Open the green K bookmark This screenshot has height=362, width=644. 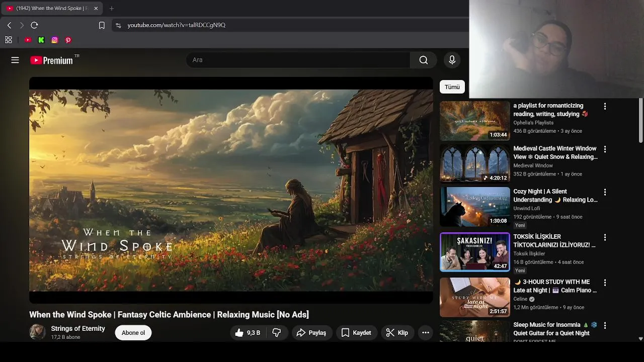[41, 40]
